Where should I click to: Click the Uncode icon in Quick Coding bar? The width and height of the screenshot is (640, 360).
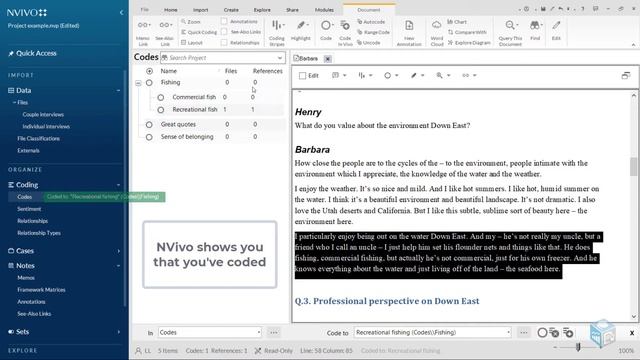point(554,333)
